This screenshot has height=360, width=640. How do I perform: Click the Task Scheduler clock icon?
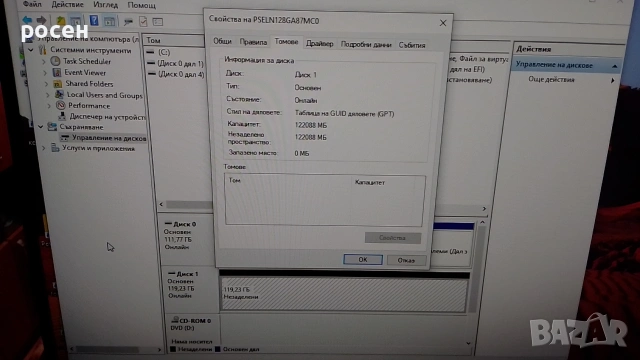coord(55,61)
